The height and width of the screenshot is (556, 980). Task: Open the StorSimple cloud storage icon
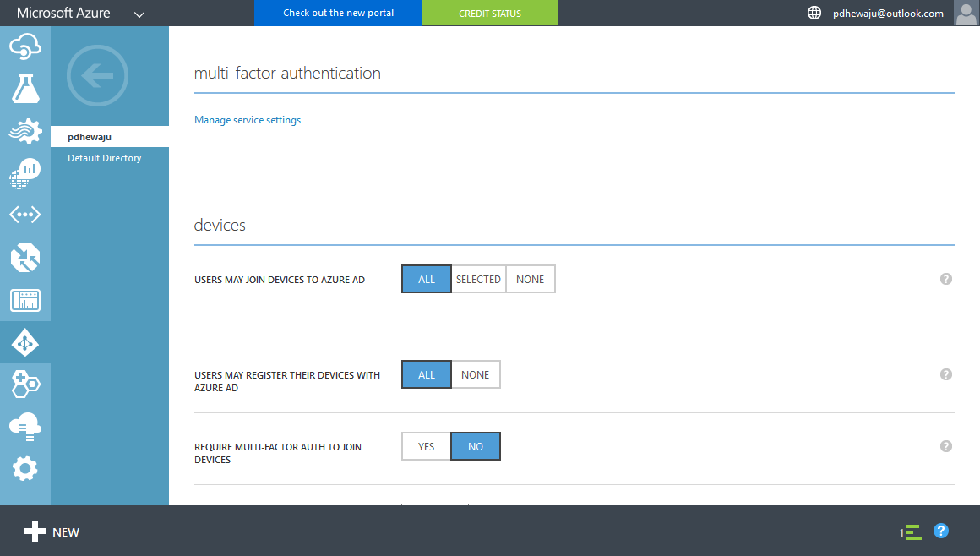pyautogui.click(x=25, y=427)
